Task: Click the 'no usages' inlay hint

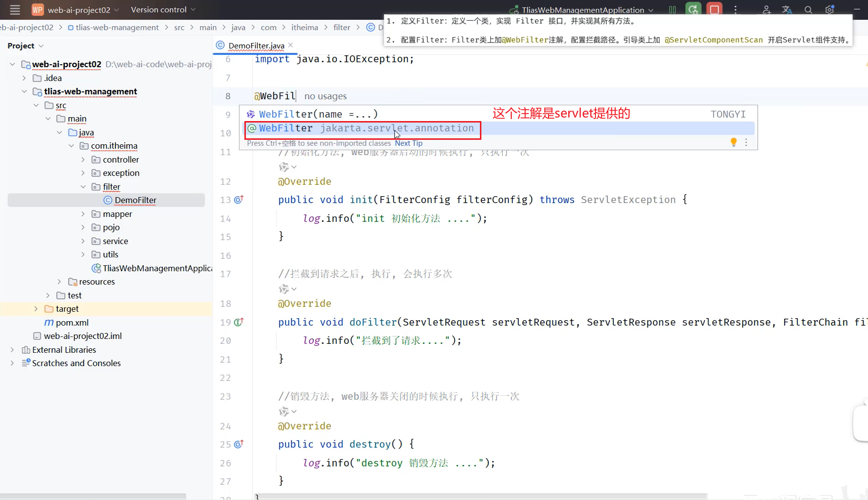Action: tap(325, 96)
